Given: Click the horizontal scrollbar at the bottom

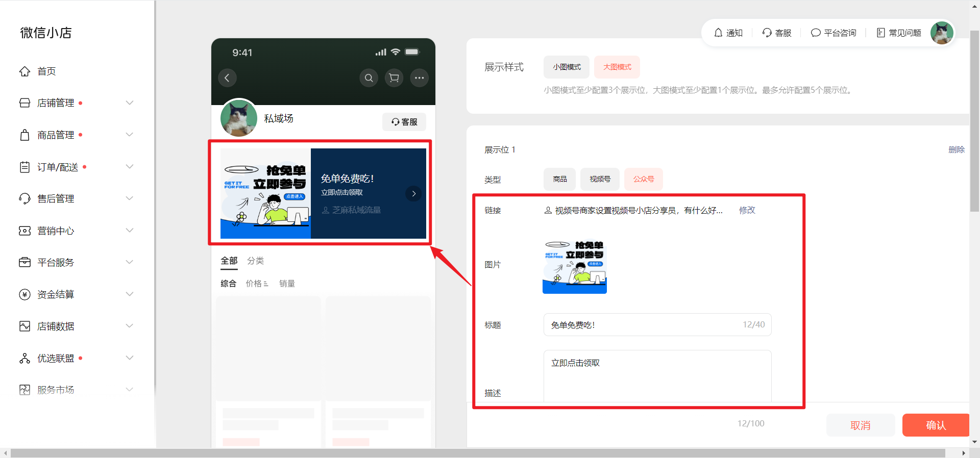Looking at the screenshot, I should tap(478, 453).
